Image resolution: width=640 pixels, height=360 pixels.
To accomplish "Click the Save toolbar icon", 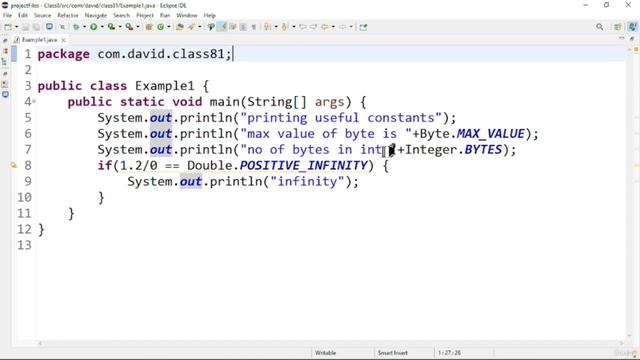I will click(25, 27).
